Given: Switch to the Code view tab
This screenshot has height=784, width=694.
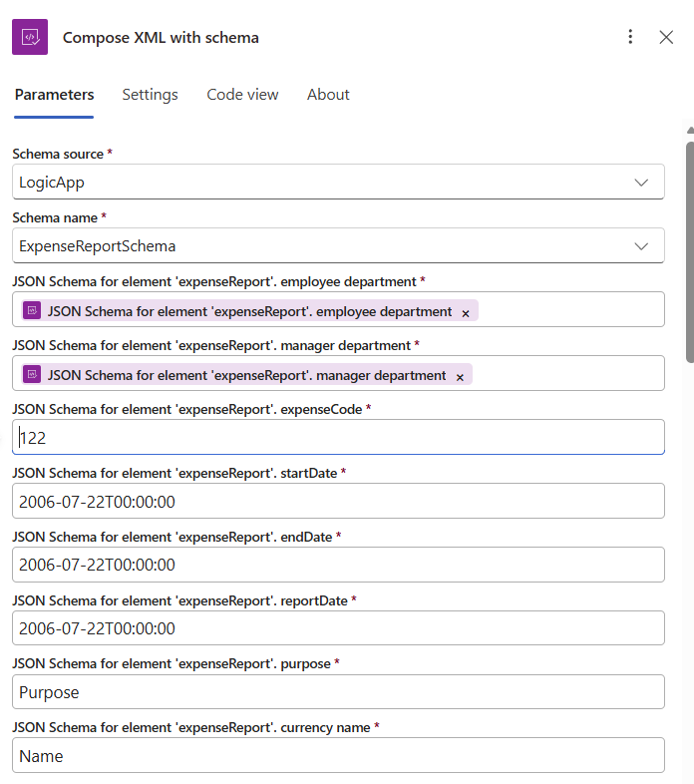Looking at the screenshot, I should tap(242, 95).
